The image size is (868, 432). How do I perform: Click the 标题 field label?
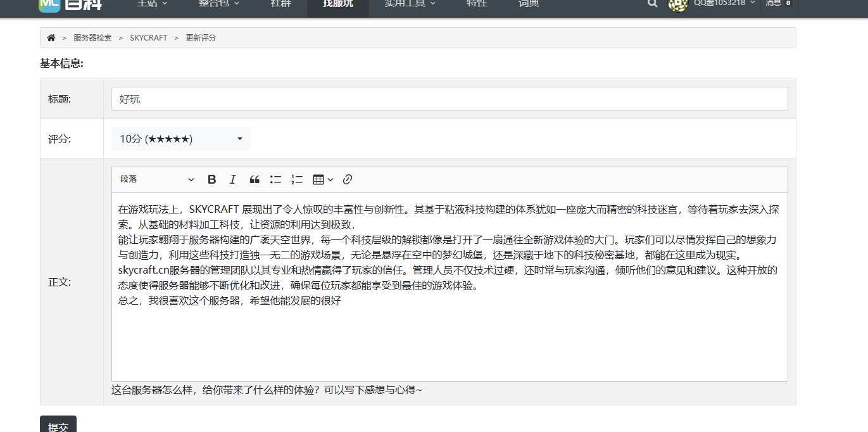click(60, 99)
